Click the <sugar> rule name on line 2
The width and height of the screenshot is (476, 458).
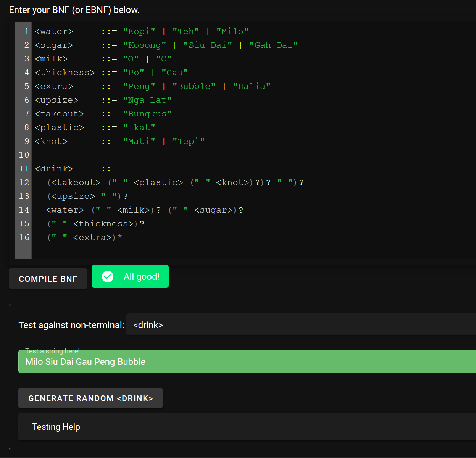(54, 45)
